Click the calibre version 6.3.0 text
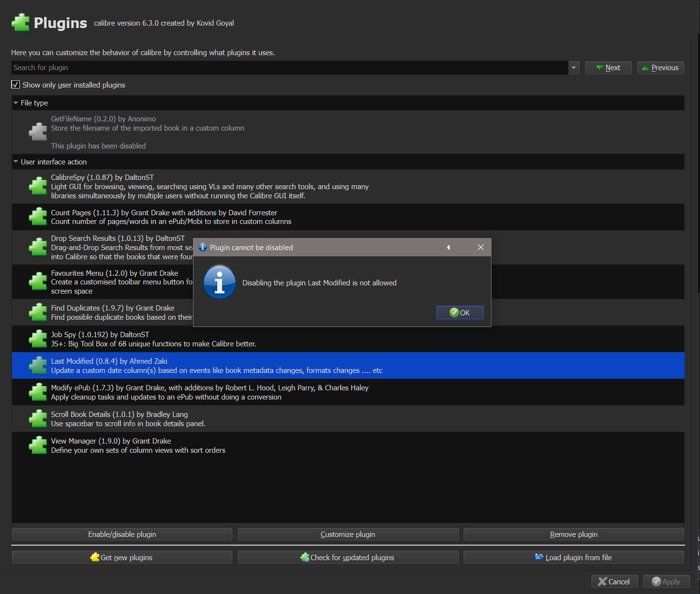Screen dimensions: 700x594 coord(164,23)
